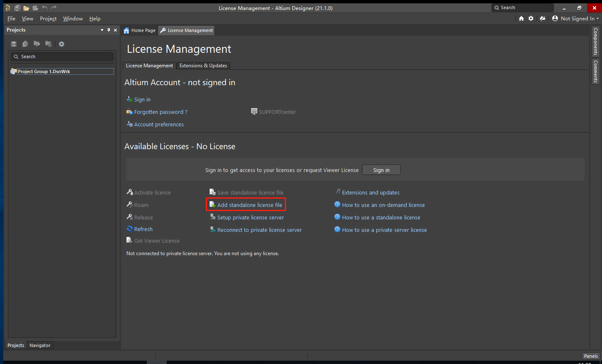Open How to use a private server license help

[381, 230]
